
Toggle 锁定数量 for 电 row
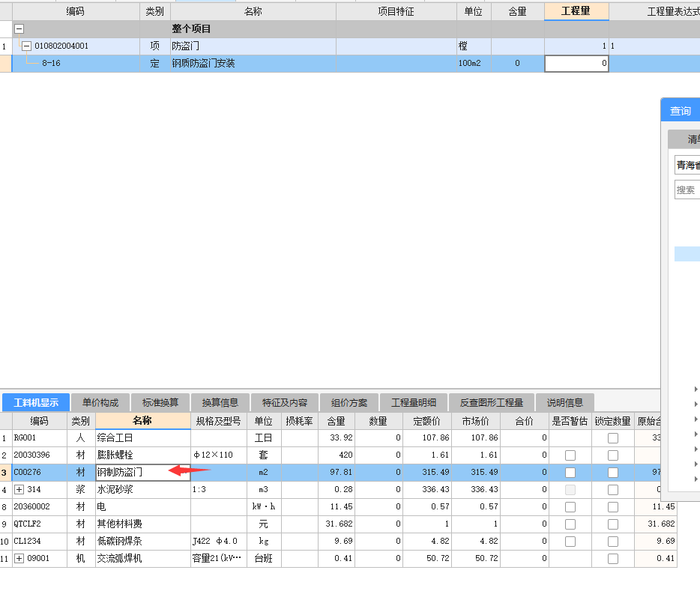(x=613, y=507)
